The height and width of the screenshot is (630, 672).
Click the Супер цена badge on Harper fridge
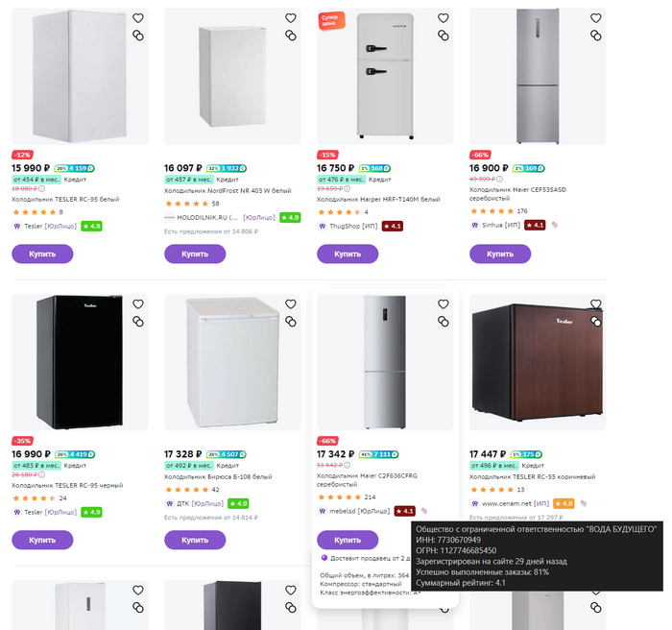[332, 21]
